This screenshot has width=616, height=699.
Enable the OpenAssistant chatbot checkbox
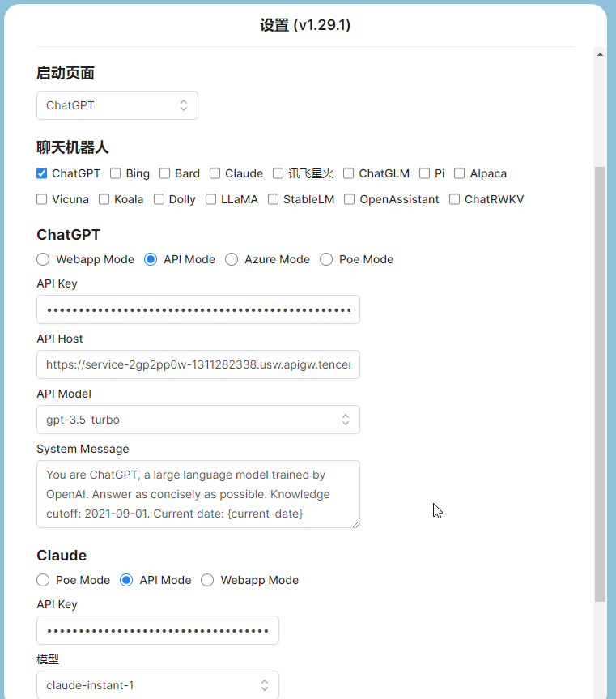pyautogui.click(x=349, y=199)
